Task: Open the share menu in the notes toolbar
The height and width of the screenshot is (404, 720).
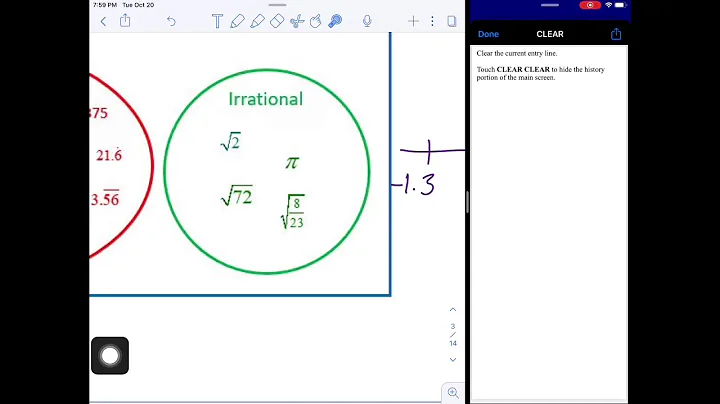Action: 125,21
